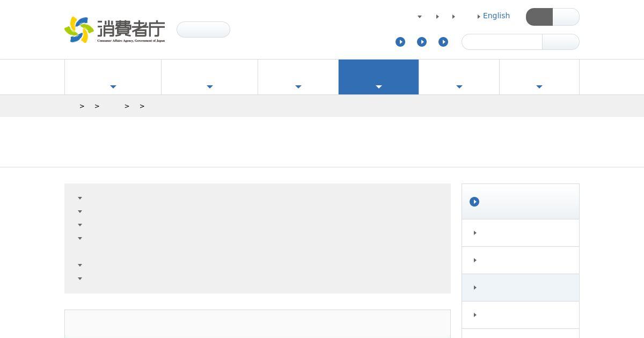Click the blue circular arrow icon nearest the search box
Image resolution: width=644 pixels, height=338 pixels.
click(x=443, y=42)
